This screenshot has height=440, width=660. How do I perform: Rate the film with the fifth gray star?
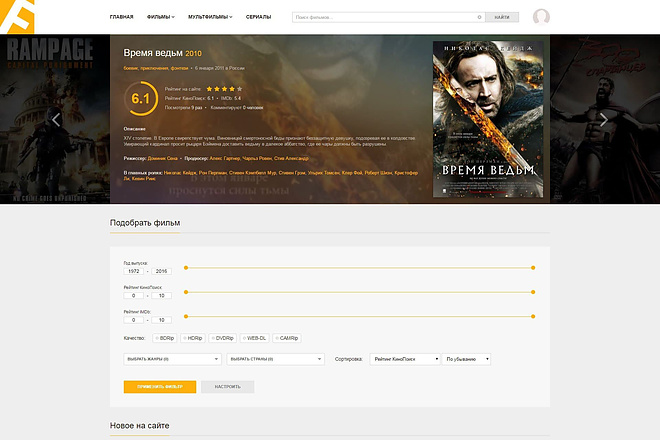click(x=240, y=89)
